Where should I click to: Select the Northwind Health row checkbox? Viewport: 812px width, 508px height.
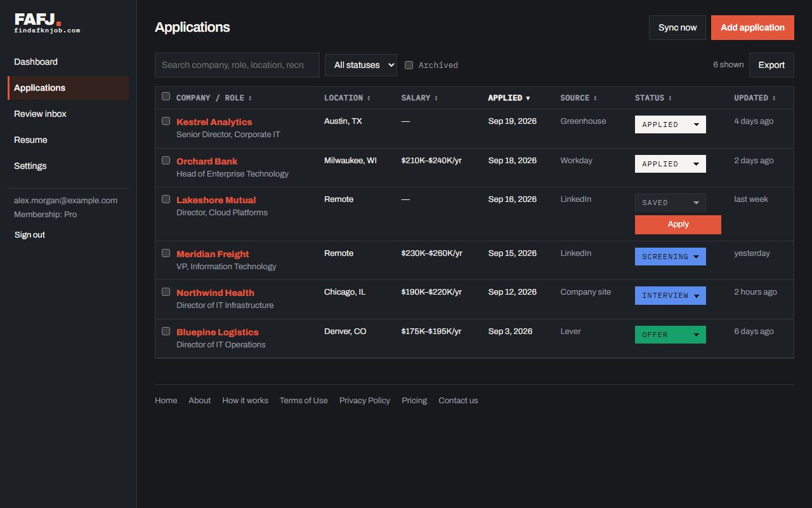[166, 291]
